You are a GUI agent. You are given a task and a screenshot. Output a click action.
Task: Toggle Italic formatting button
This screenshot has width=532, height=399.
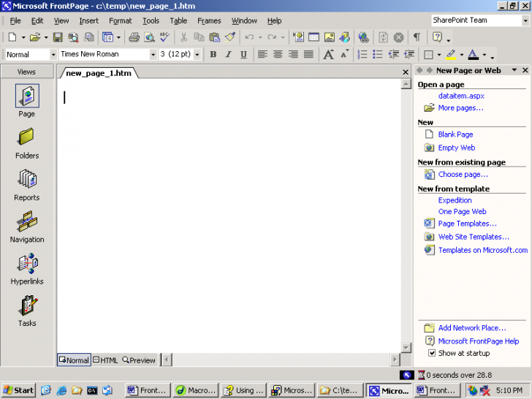[228, 55]
